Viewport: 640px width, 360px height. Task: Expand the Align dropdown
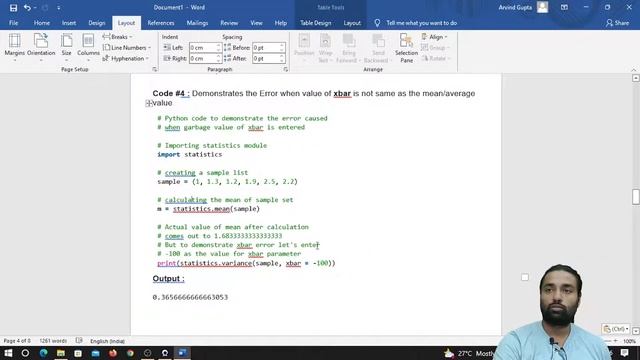coord(434,37)
